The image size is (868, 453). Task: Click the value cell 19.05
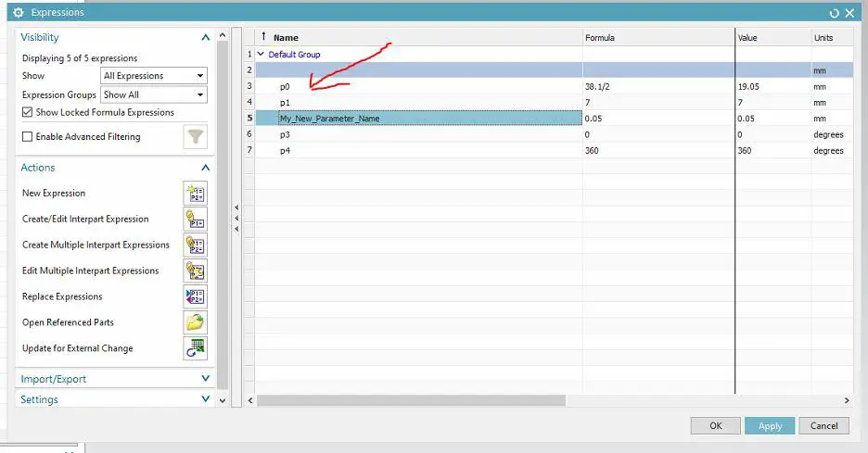(x=773, y=86)
